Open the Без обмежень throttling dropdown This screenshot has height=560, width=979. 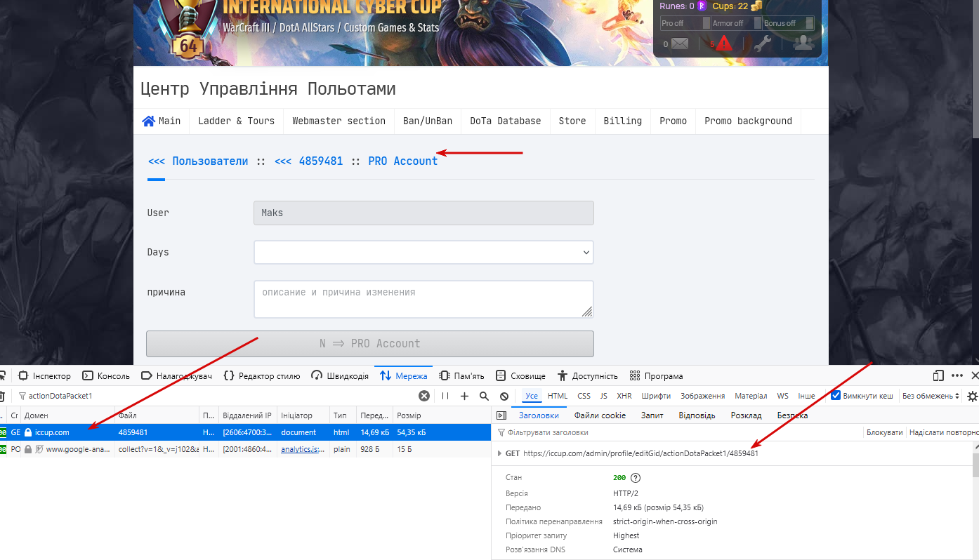coord(931,396)
